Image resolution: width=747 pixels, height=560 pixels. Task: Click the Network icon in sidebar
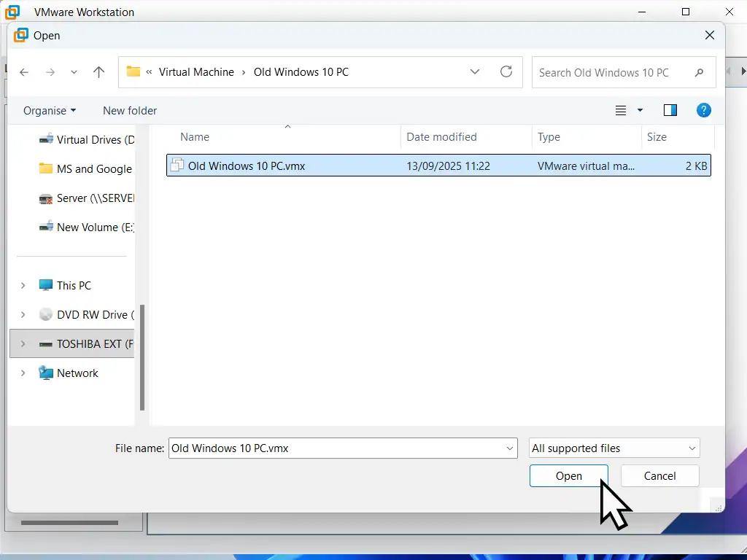[46, 373]
